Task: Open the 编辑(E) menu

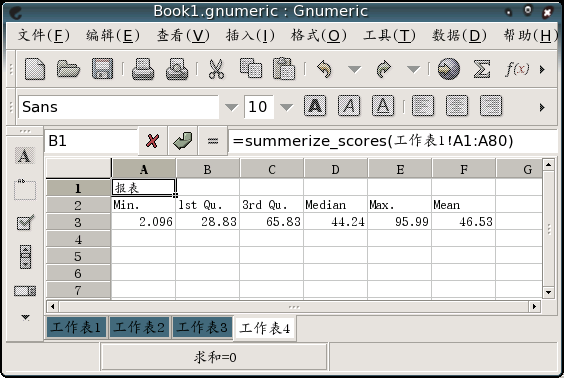Action: pyautogui.click(x=113, y=35)
